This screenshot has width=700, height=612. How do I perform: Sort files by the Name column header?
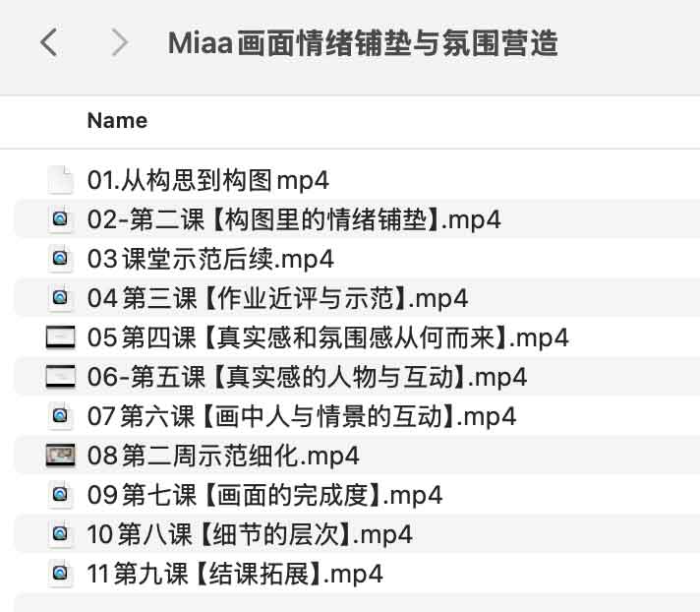[x=117, y=121]
